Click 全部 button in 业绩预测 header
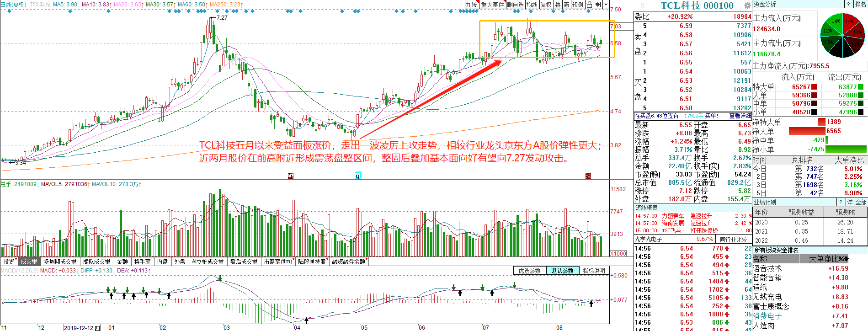This screenshot has height=331, width=868. pyautogui.click(x=861, y=202)
